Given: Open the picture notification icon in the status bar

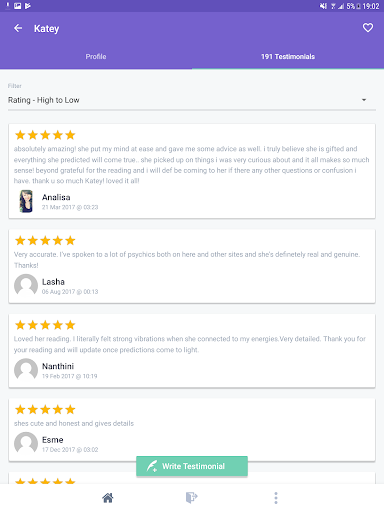Looking at the screenshot, I should pyautogui.click(x=18, y=6).
